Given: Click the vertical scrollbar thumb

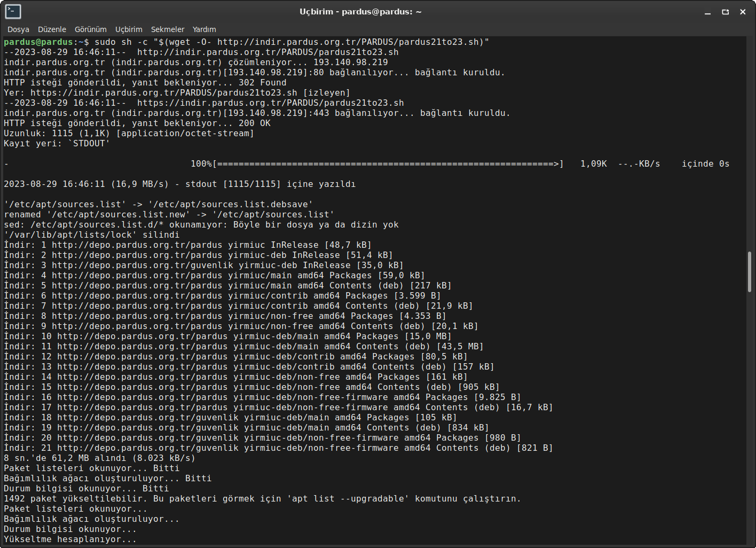Looking at the screenshot, I should (750, 271).
